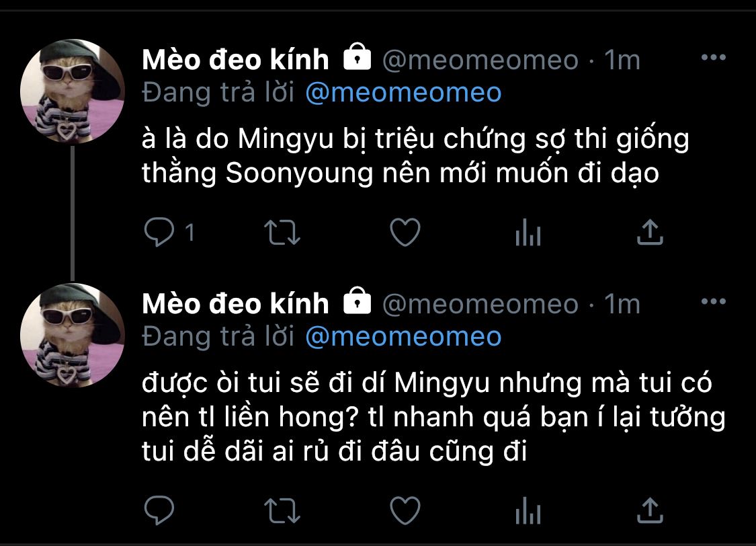Open reply on first tweet about Mingyu
Screen dimensions: 756x546
click(x=159, y=232)
